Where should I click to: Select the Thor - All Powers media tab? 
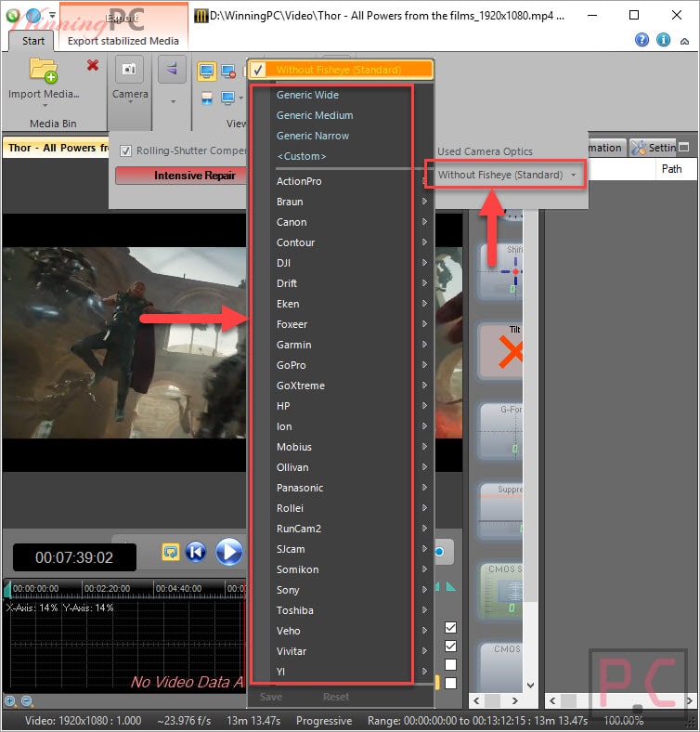(x=56, y=148)
